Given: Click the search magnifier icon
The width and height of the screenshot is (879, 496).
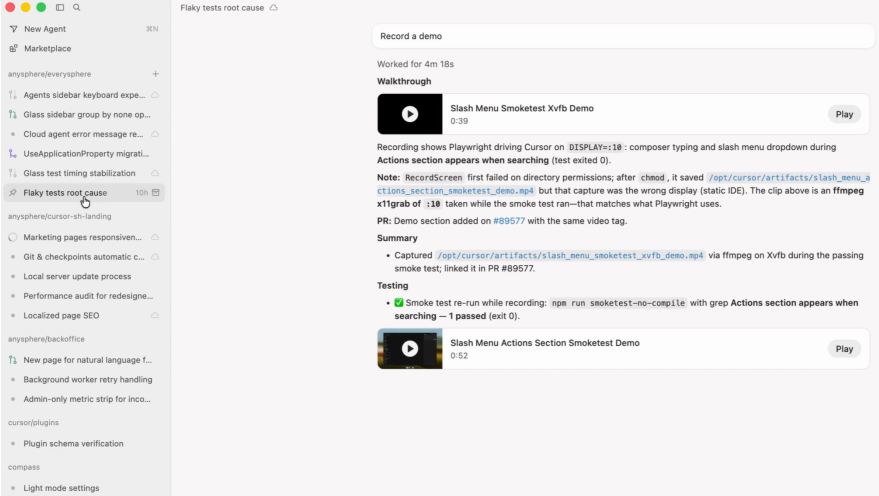Looking at the screenshot, I should point(77,7).
